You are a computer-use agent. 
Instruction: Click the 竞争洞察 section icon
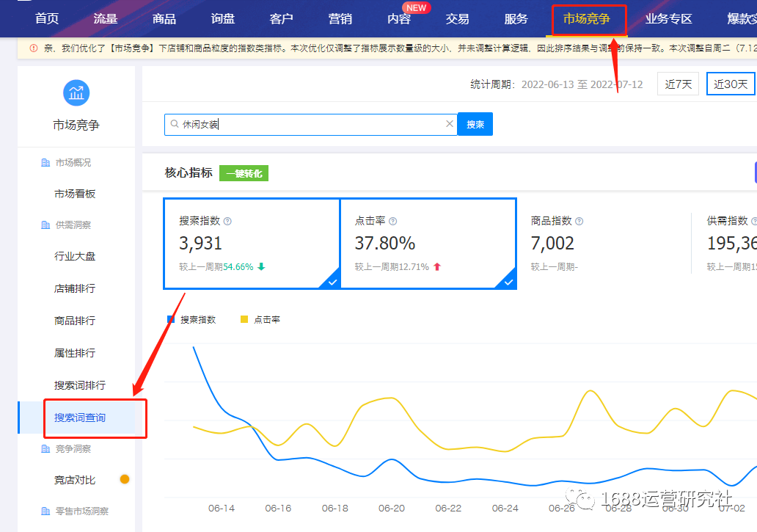tap(44, 448)
